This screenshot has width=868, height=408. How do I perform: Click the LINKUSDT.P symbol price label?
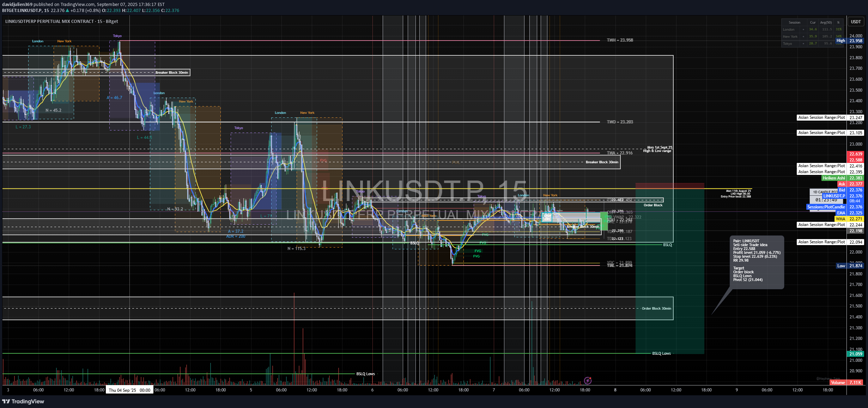tap(843, 196)
